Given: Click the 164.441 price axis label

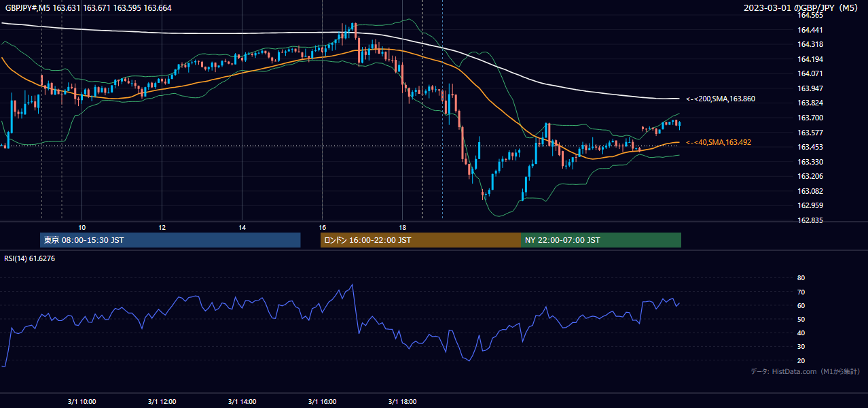Looking at the screenshot, I should pyautogui.click(x=810, y=30).
